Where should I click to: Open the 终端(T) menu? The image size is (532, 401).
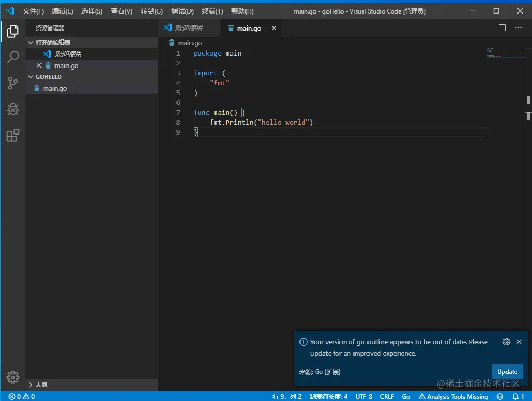[212, 11]
